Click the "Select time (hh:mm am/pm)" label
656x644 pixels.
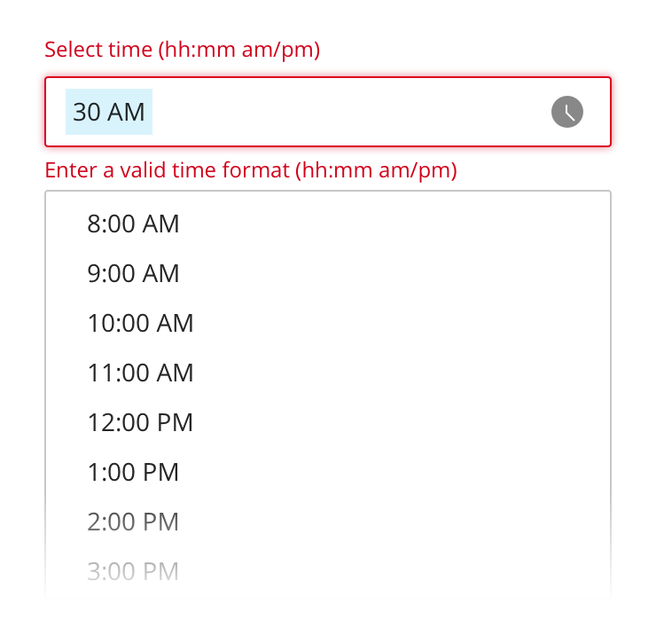click(x=182, y=50)
